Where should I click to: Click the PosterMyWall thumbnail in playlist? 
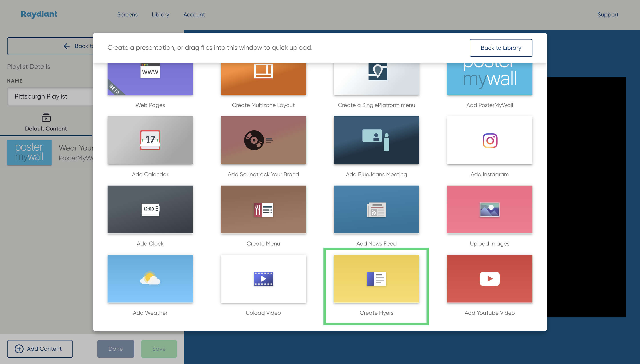coord(29,152)
